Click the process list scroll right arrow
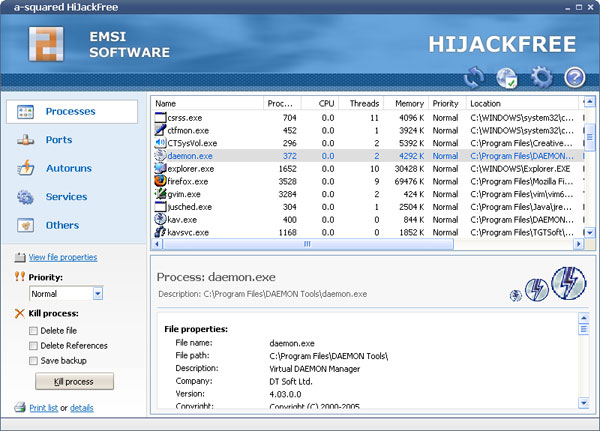Viewport: 600px width, 431px height. pyautogui.click(x=578, y=244)
